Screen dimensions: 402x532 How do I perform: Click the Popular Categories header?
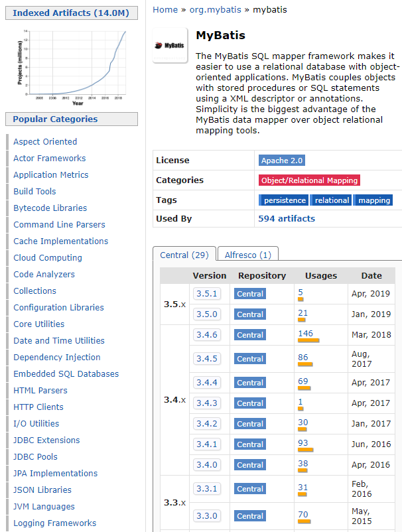pos(72,119)
